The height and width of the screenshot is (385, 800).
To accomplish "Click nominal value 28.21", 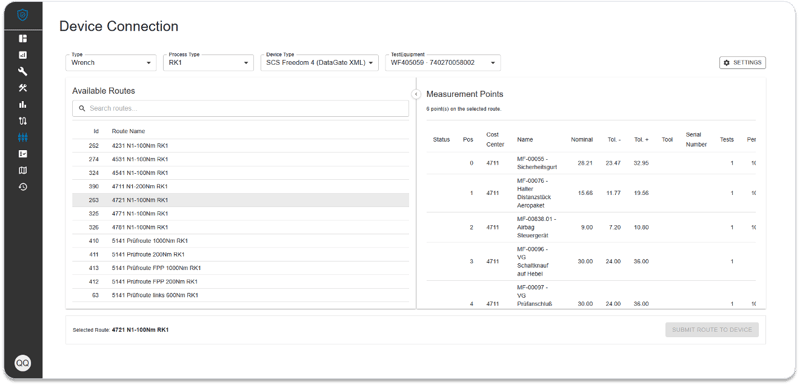I will coord(585,163).
